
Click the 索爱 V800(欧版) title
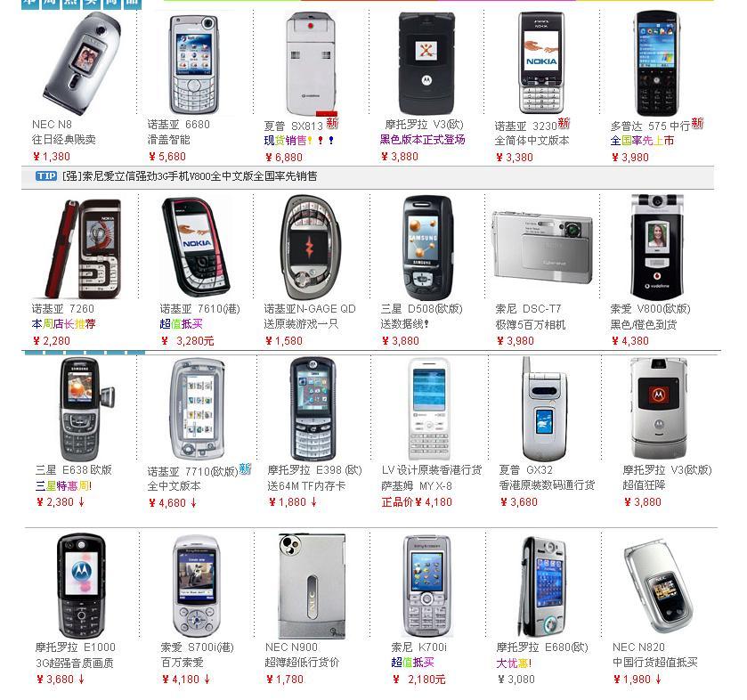[650, 309]
